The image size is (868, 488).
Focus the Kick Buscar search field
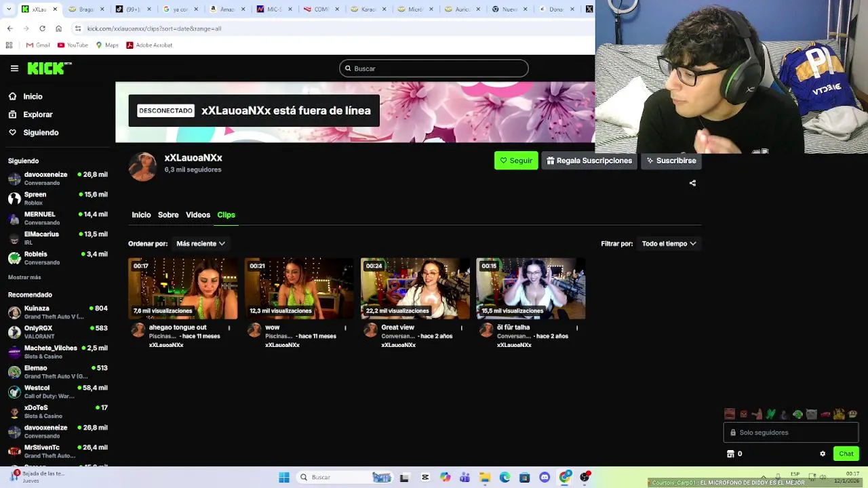(434, 68)
